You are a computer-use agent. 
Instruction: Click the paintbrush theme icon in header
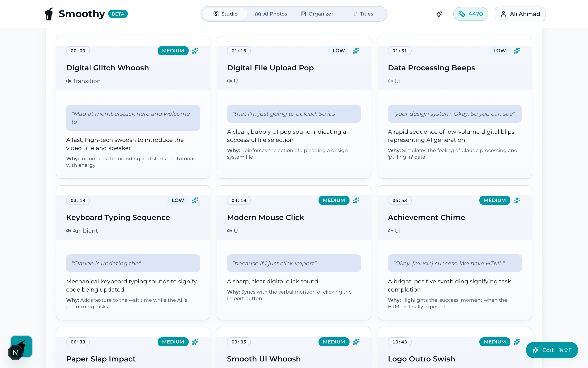tap(439, 14)
